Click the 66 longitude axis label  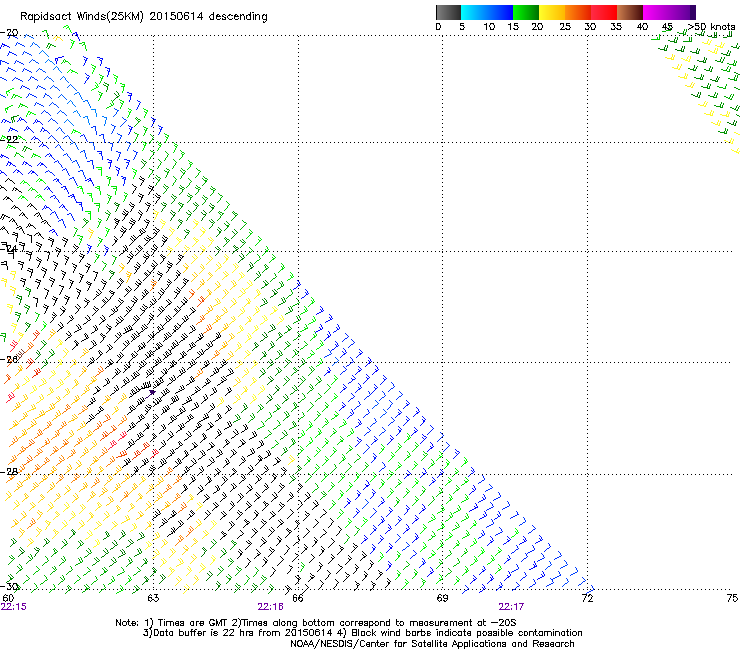(298, 598)
